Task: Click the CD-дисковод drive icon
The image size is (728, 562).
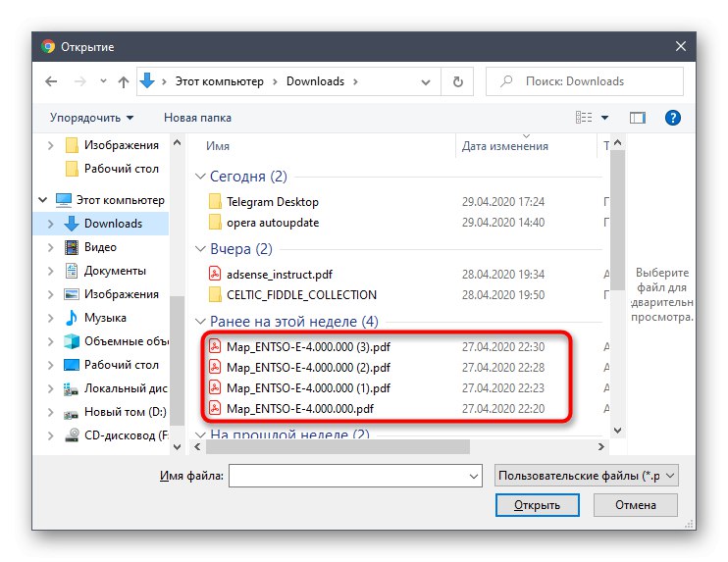Action: point(72,435)
